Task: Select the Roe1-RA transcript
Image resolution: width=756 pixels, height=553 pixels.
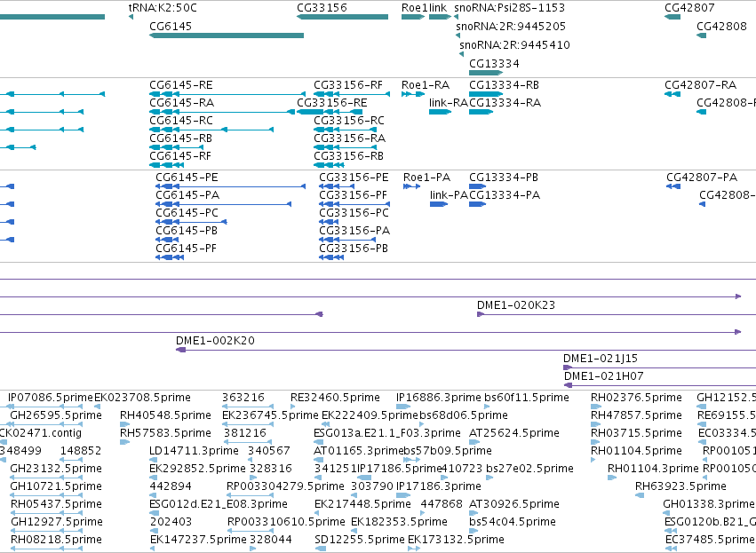Action: [413, 94]
